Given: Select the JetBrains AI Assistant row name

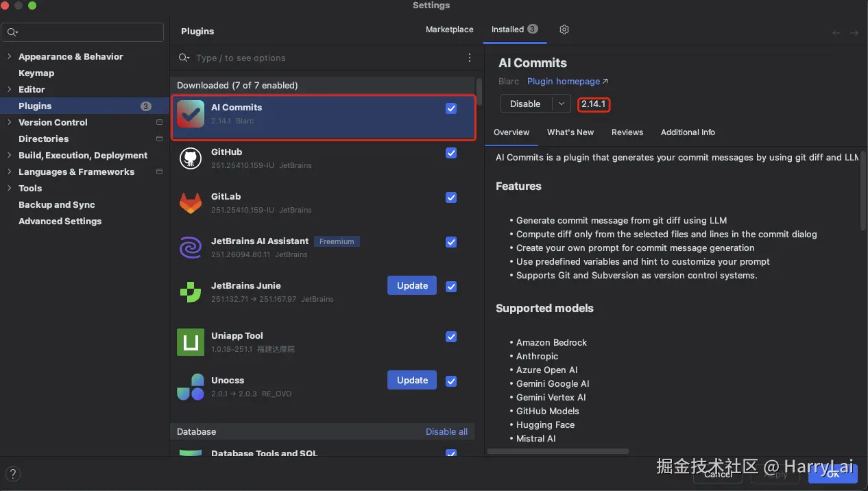Looking at the screenshot, I should coord(260,241).
